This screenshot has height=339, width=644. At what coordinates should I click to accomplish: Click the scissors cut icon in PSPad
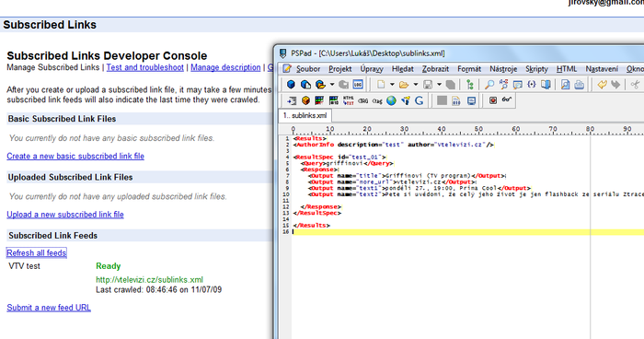tap(635, 85)
